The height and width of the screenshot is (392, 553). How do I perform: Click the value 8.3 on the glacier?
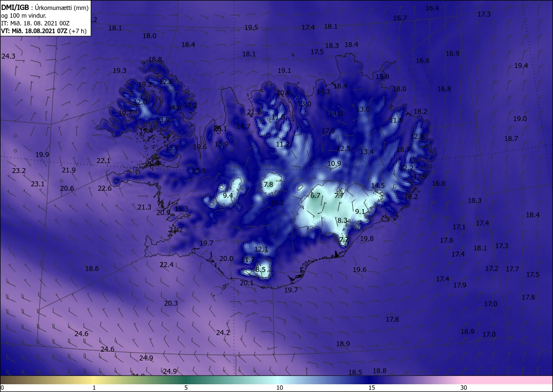click(x=342, y=220)
